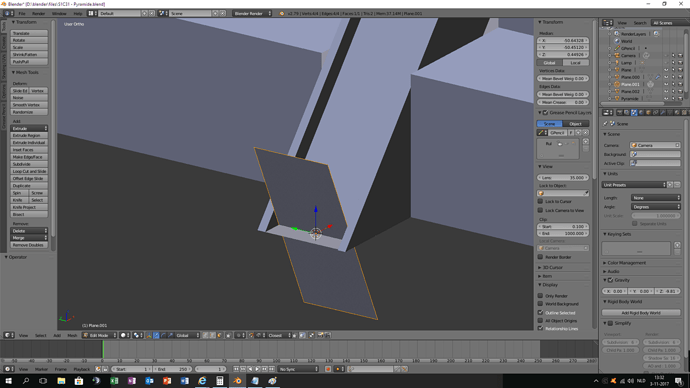This screenshot has height=388, width=690.
Task: Open the Help menu
Action: [x=77, y=14]
